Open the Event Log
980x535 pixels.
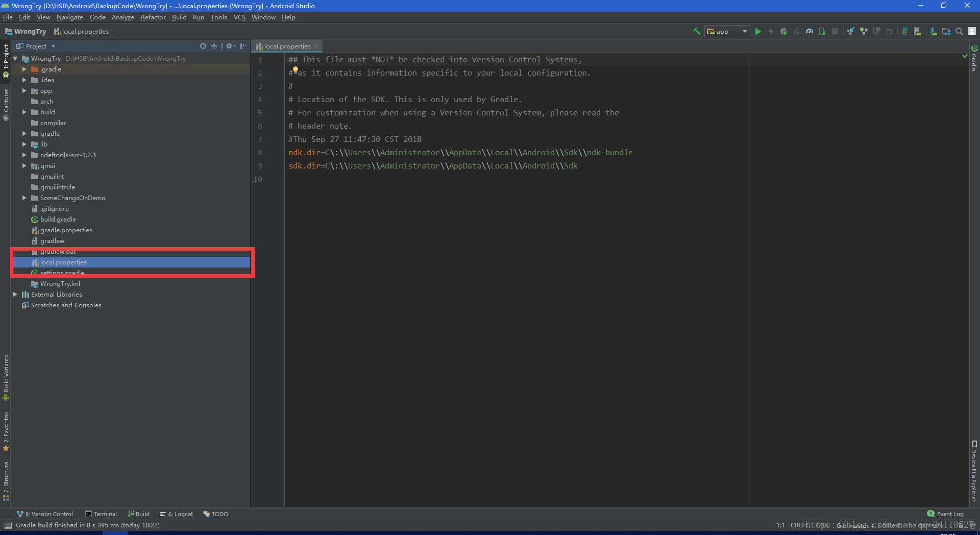coord(945,514)
